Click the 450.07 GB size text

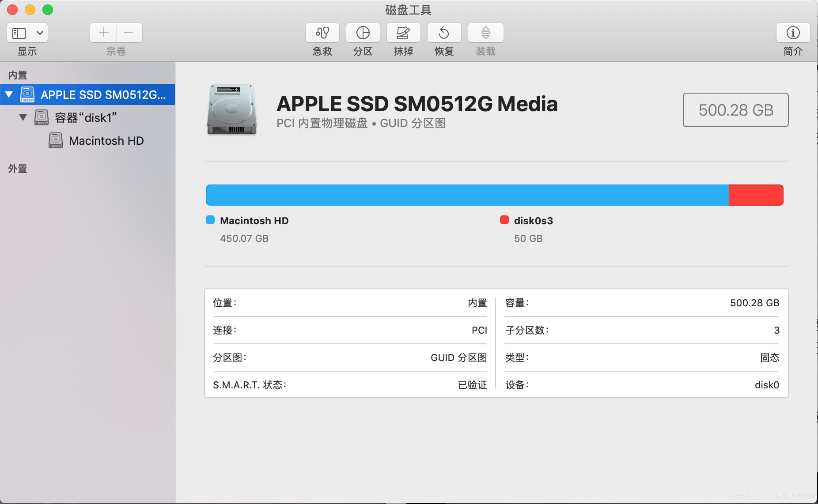[x=244, y=238]
